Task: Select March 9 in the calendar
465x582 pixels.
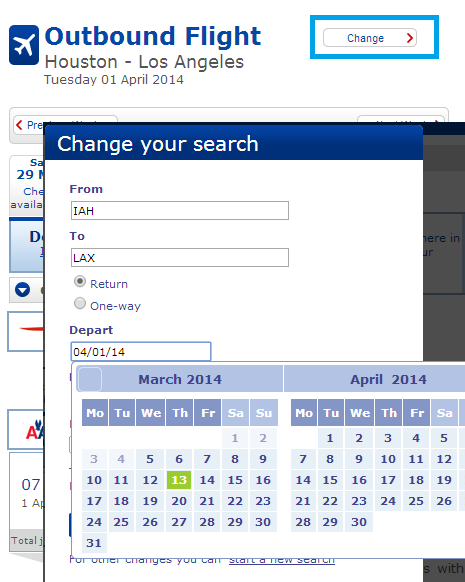Action: [263, 459]
